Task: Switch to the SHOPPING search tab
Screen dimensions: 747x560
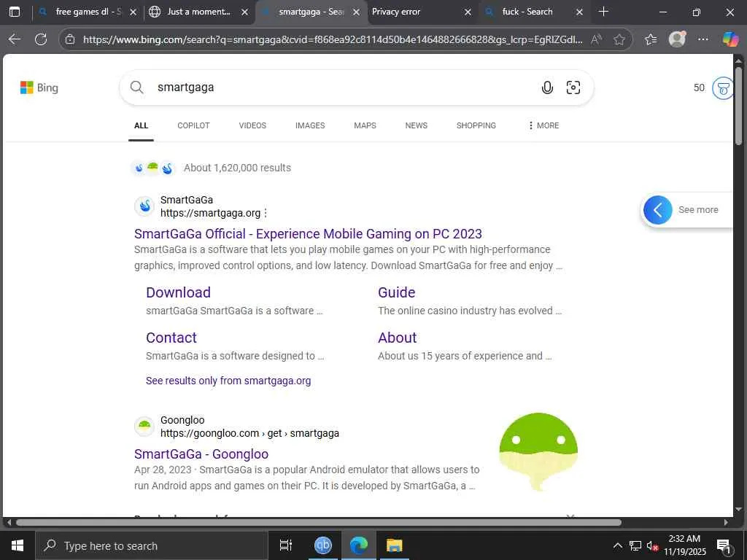Action: pos(476,125)
